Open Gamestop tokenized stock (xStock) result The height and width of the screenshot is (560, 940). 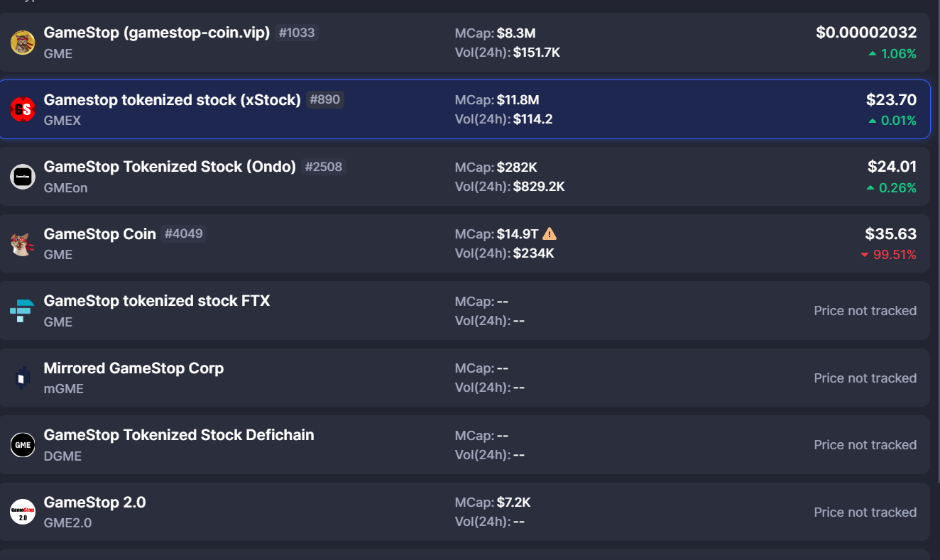(x=464, y=109)
